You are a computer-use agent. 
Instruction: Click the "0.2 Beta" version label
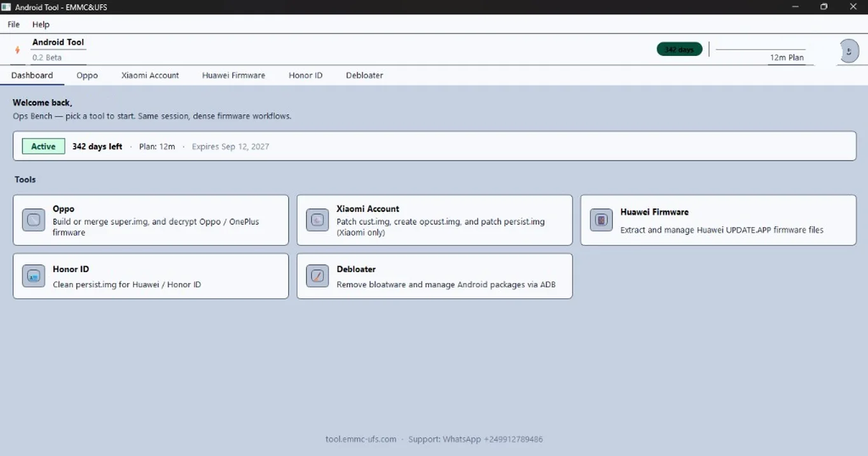(47, 57)
